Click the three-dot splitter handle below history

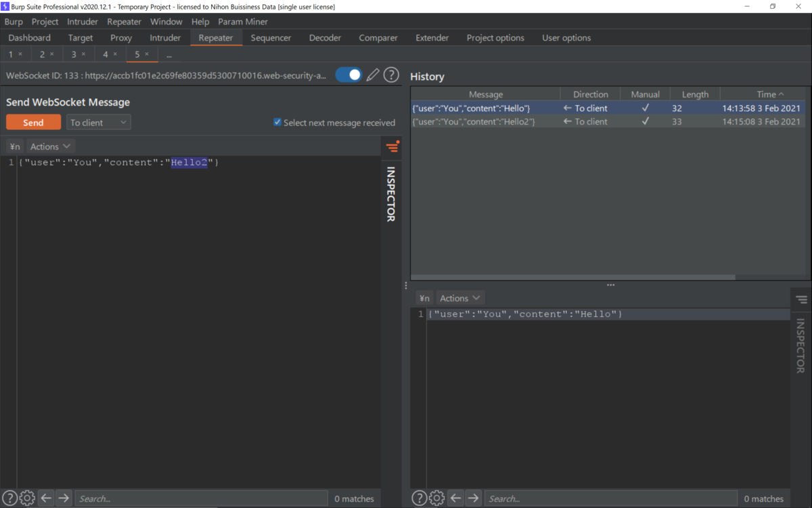(610, 285)
